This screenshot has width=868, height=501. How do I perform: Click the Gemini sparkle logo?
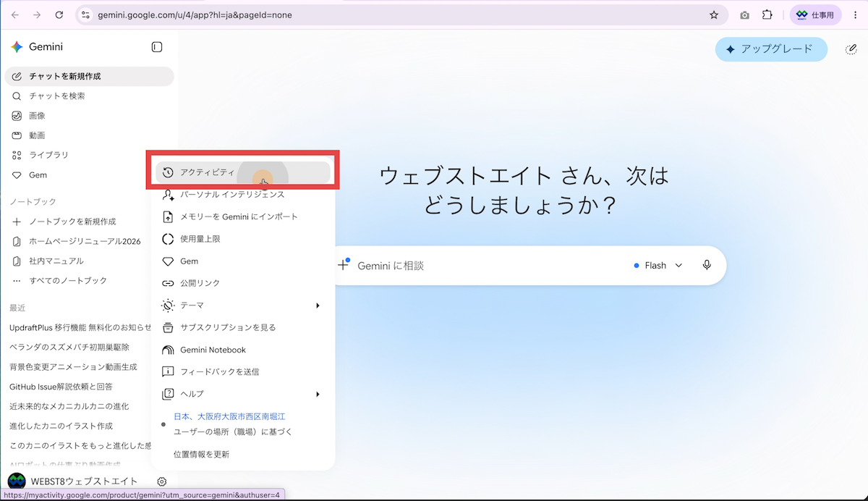[x=17, y=47]
